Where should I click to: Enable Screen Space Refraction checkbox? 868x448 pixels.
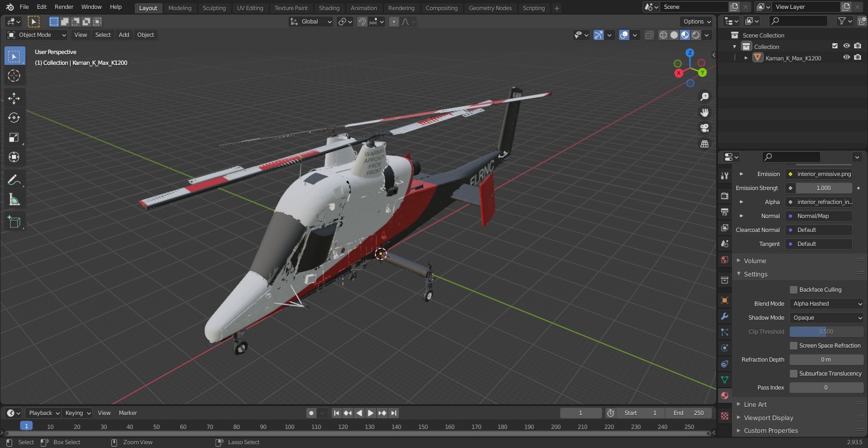point(794,346)
